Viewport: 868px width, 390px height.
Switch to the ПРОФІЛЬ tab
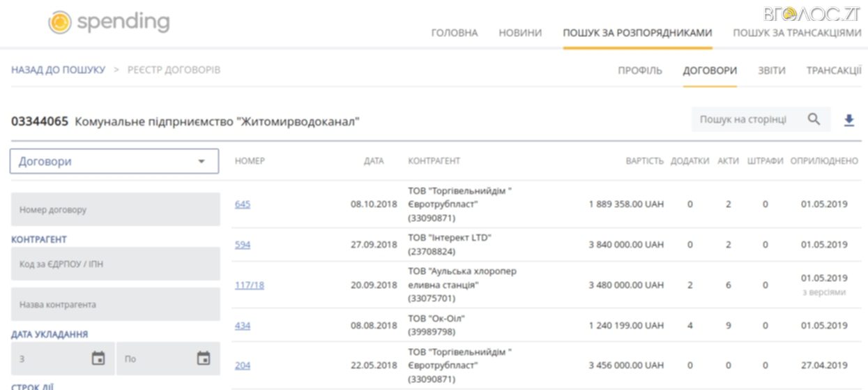coord(639,70)
